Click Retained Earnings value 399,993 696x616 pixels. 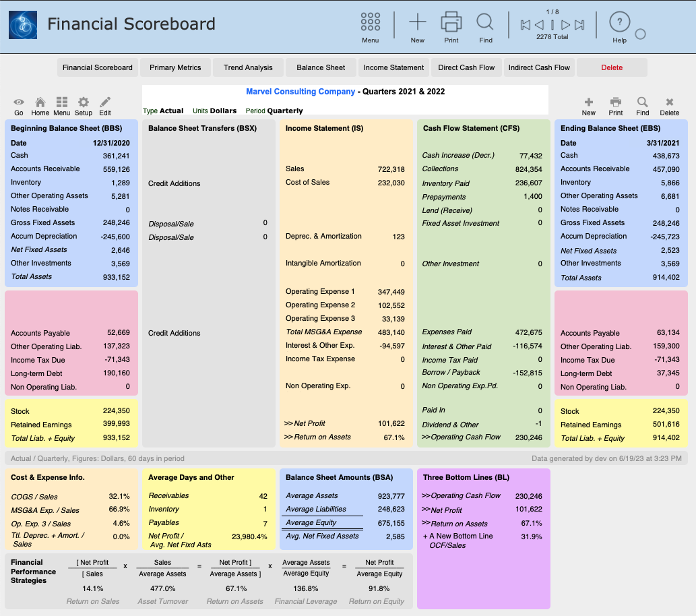point(117,424)
